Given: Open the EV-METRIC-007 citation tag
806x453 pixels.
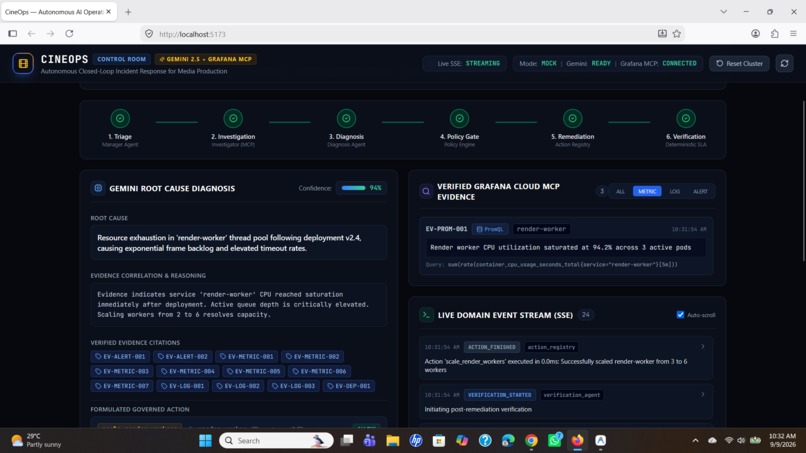Looking at the screenshot, I should coord(122,386).
